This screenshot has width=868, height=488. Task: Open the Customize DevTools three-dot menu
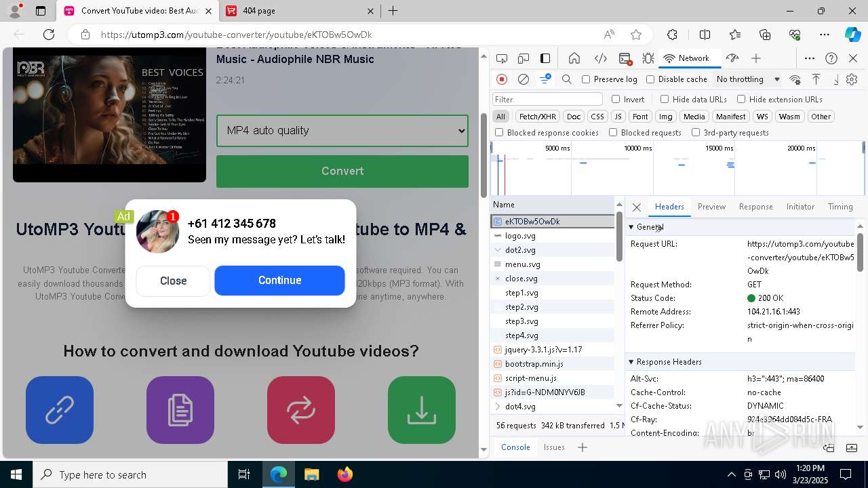pos(810,58)
